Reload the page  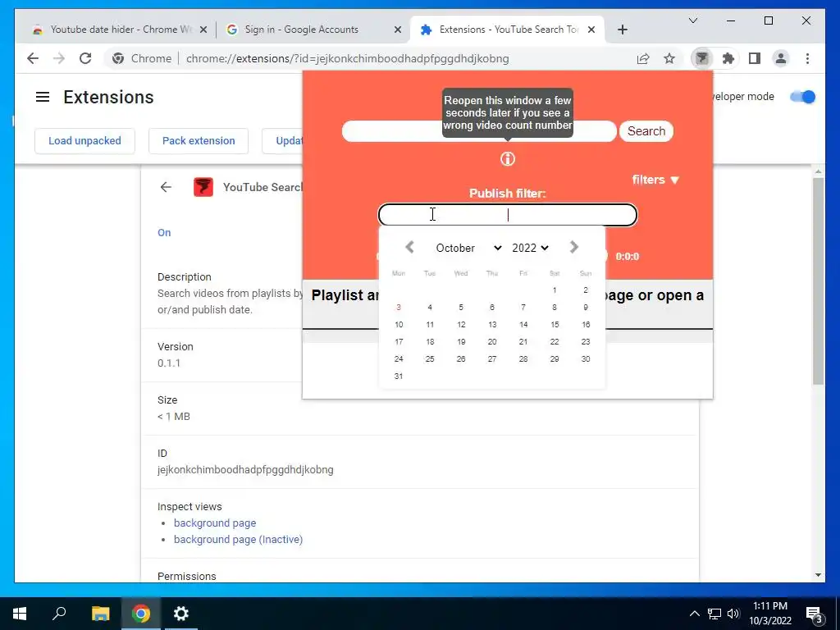click(x=85, y=58)
